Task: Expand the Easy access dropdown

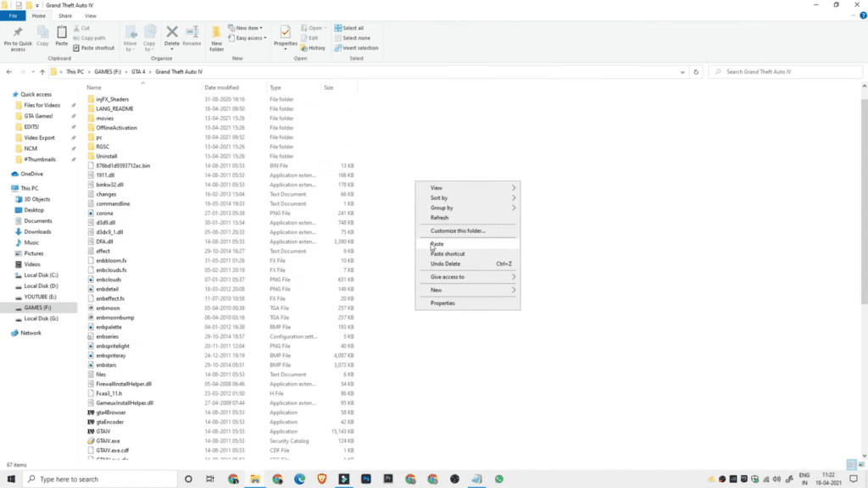Action: click(249, 38)
